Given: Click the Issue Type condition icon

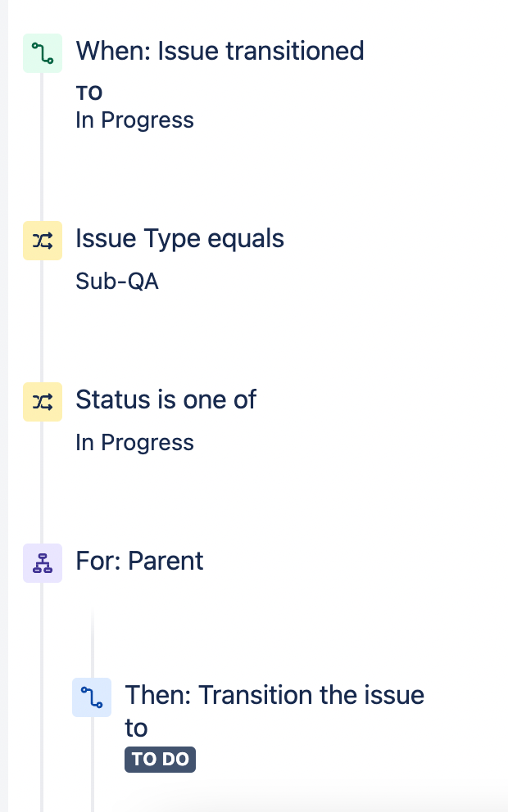Looking at the screenshot, I should point(42,240).
